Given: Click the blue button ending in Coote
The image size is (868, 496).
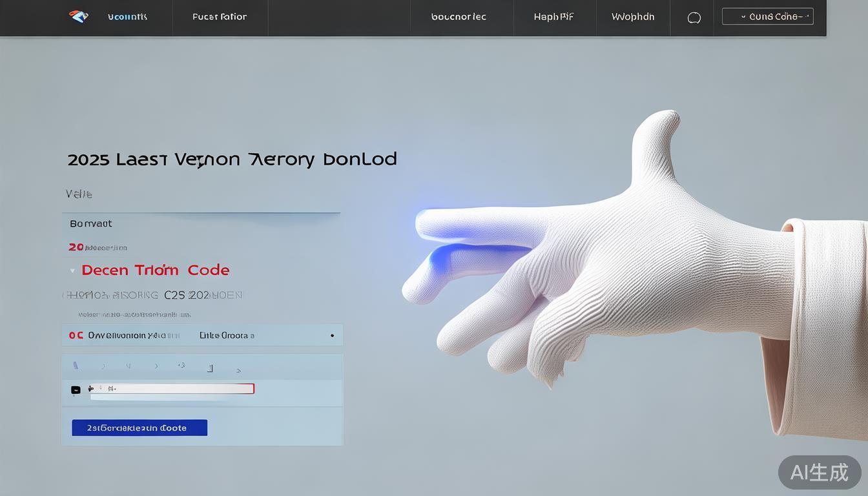Looking at the screenshot, I should click(x=139, y=428).
